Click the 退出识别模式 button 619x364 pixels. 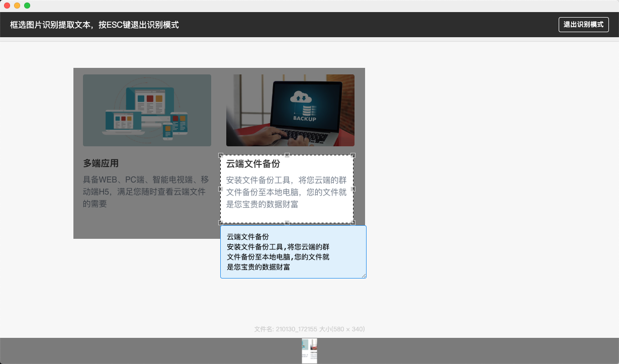pos(583,25)
